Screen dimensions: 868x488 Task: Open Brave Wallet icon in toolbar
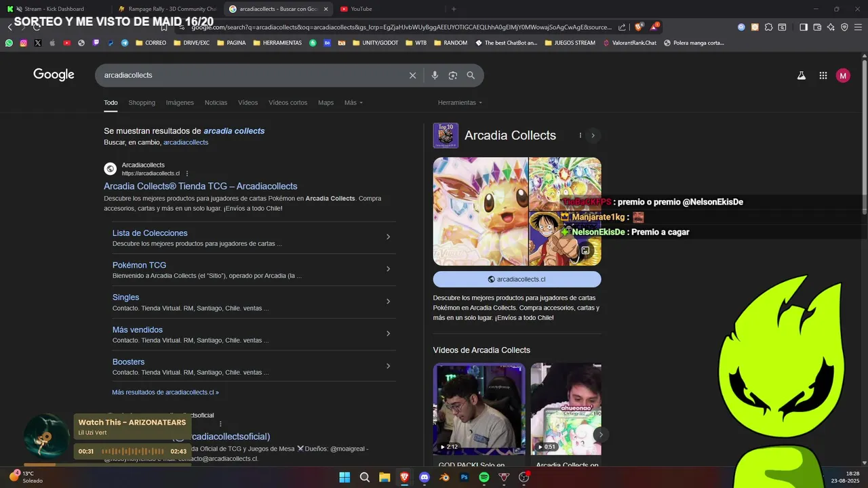point(817,27)
